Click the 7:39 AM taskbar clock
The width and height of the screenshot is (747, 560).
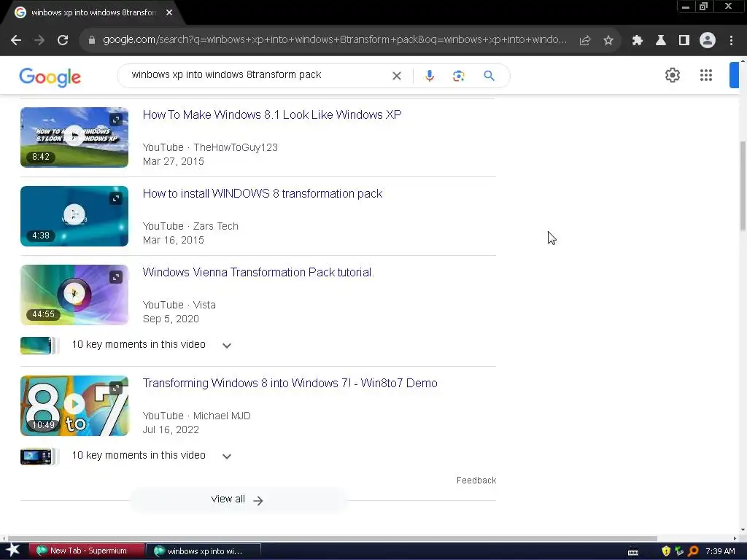pos(720,551)
